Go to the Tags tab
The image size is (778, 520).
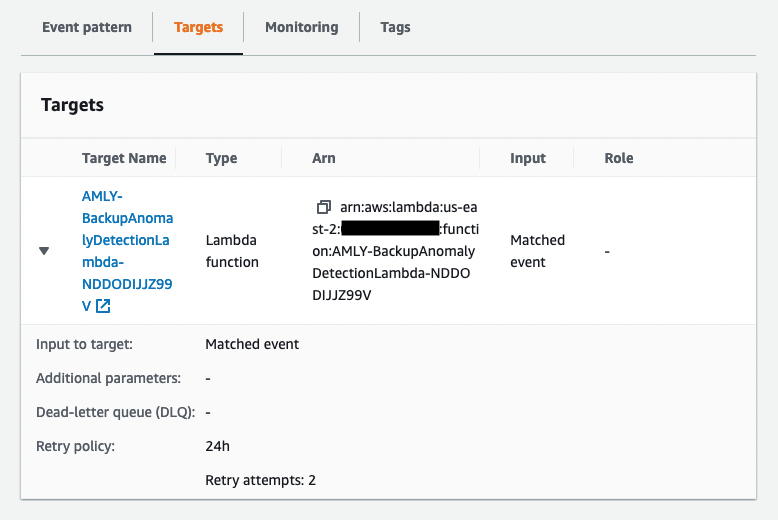tap(395, 27)
